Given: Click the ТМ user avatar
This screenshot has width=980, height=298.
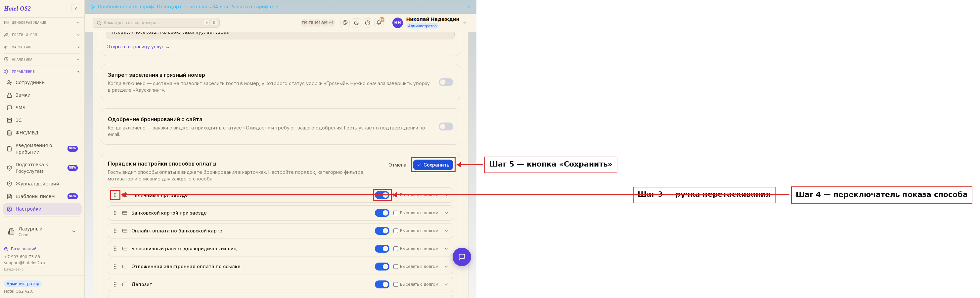Looking at the screenshot, I should (x=304, y=23).
